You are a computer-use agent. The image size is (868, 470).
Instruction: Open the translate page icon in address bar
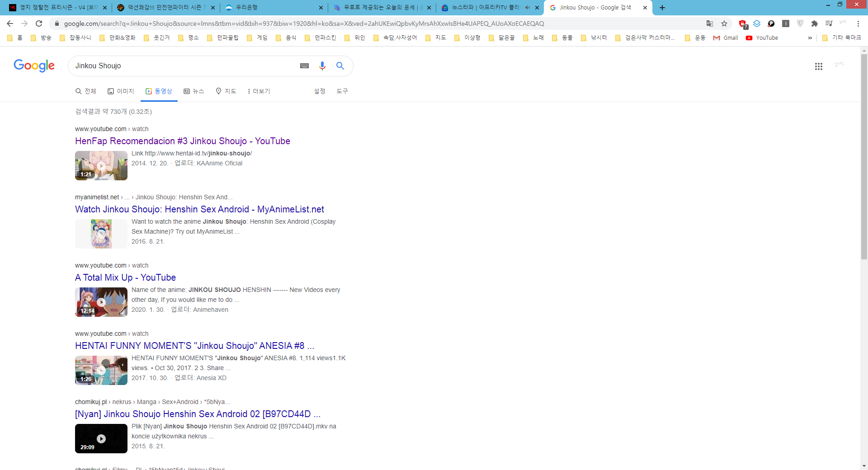coord(710,23)
